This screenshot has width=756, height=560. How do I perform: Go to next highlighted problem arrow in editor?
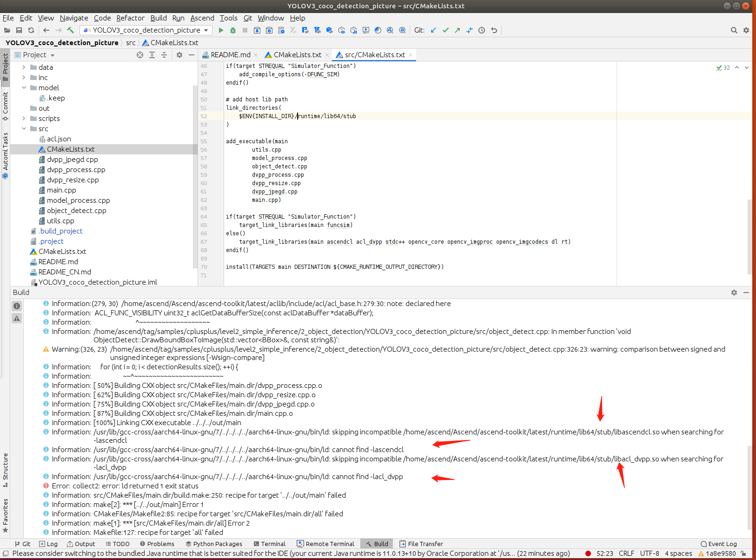coord(747,68)
